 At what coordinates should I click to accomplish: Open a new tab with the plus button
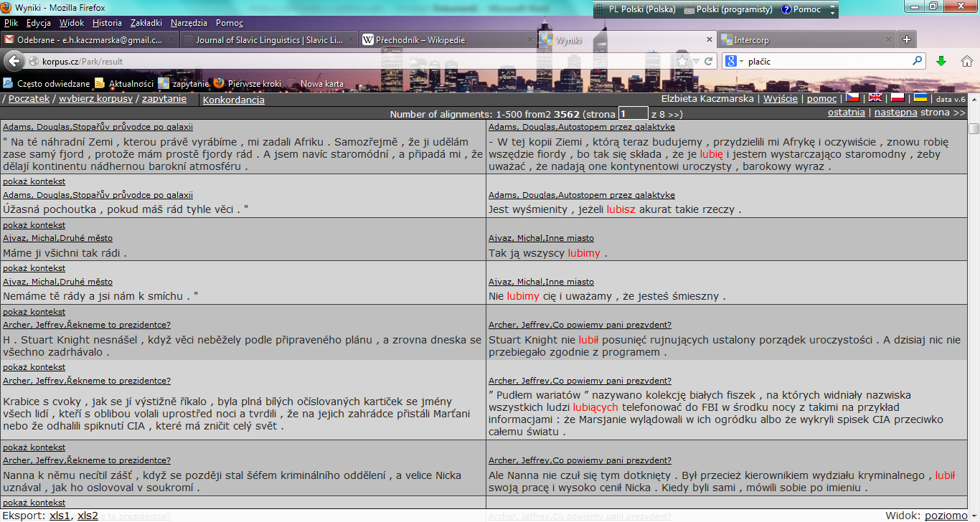point(907,39)
